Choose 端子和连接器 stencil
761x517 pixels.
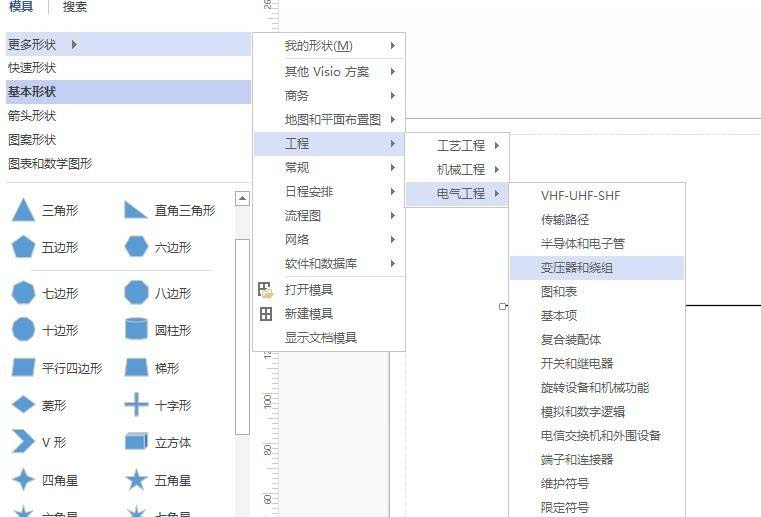(x=597, y=460)
